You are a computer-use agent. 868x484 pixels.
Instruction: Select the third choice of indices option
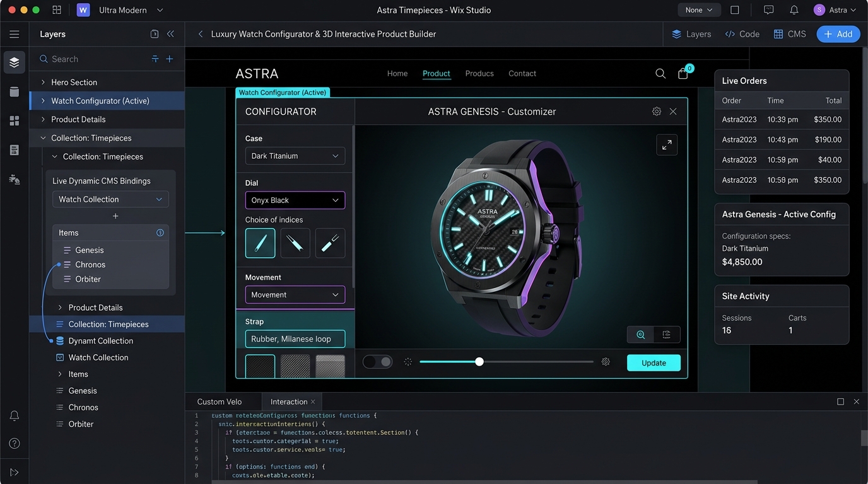coord(330,243)
